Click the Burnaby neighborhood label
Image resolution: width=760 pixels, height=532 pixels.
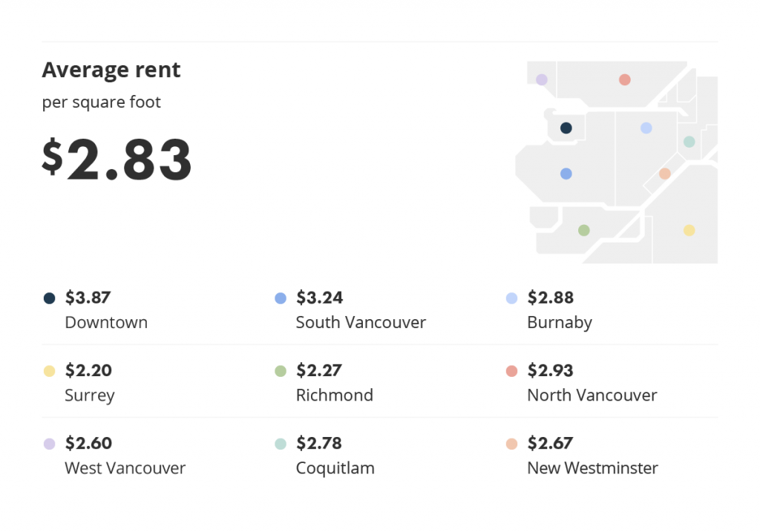click(x=560, y=323)
